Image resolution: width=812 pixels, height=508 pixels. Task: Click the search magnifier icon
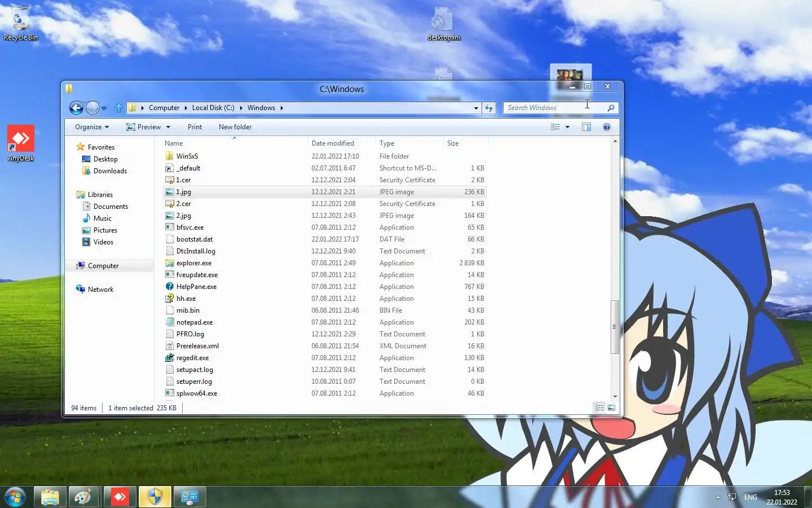click(611, 108)
